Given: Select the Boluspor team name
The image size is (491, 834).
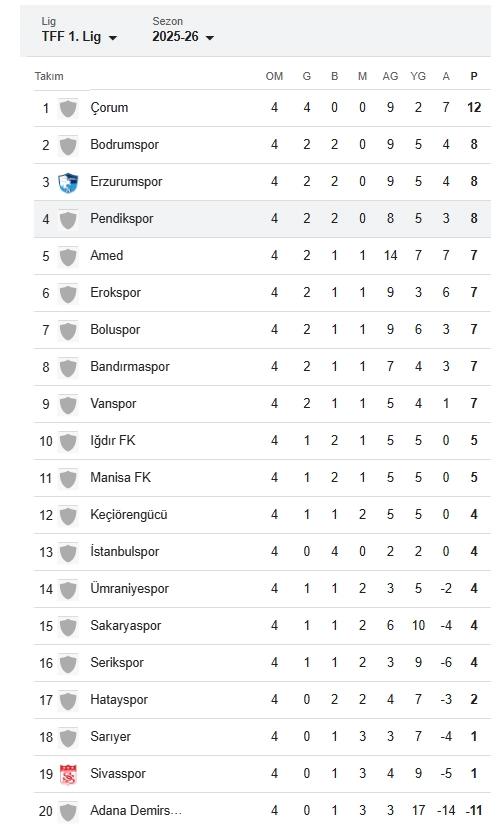Looking at the screenshot, I should [115, 330].
